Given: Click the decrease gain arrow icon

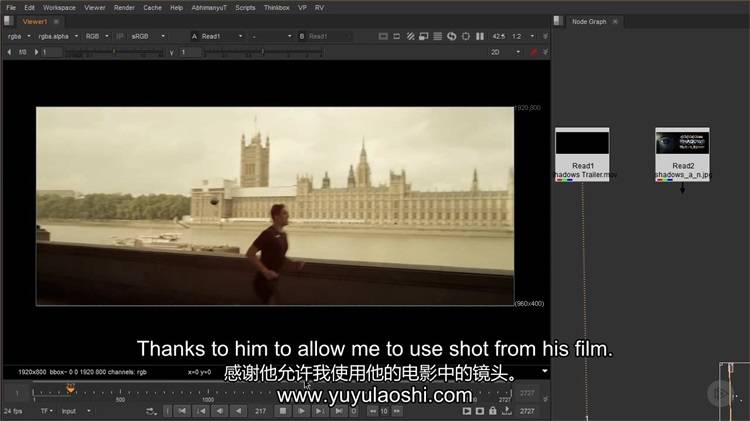Looking at the screenshot, I should pyautogui.click(x=9, y=52).
